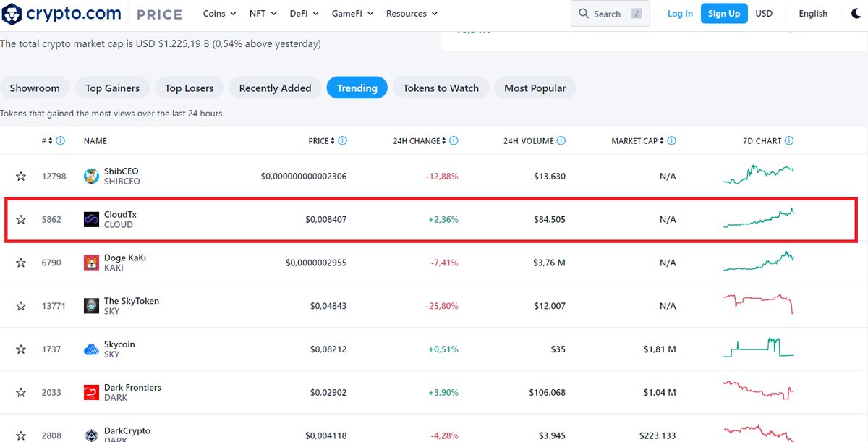Toggle dark mode moon icon
Viewport: 868px width, 442px height.
[x=857, y=13]
